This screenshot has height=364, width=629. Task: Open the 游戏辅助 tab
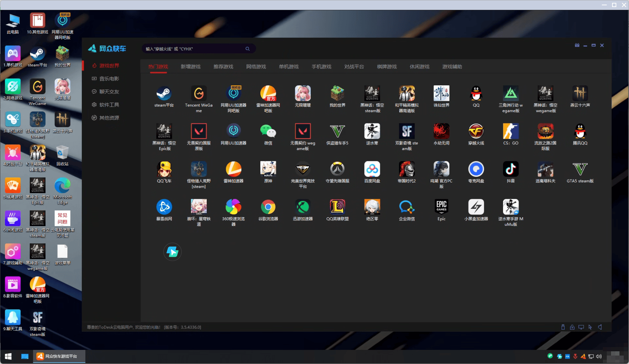(x=452, y=67)
